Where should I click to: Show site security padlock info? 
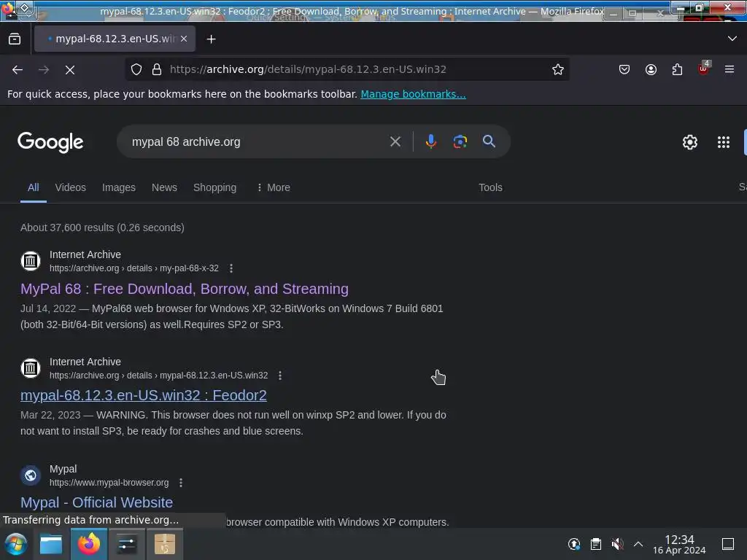click(x=157, y=69)
